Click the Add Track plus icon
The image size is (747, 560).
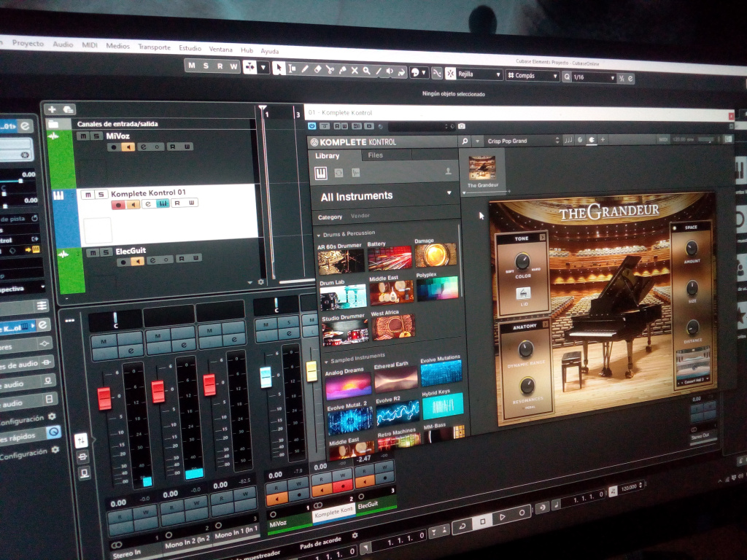click(x=52, y=109)
